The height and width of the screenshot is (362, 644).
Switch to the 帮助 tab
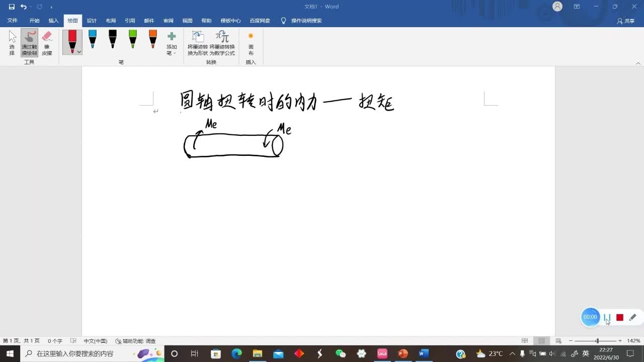[206, 21]
